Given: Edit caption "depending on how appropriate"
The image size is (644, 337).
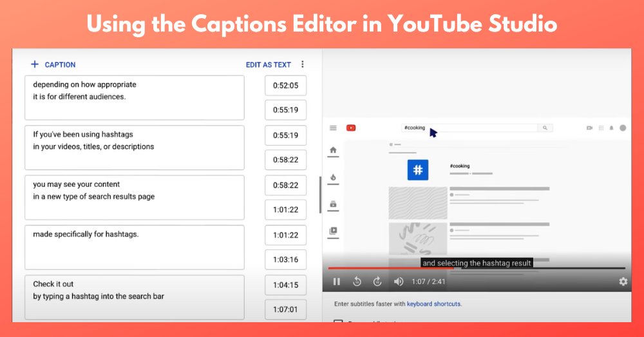Looking at the screenshot, I should tap(135, 98).
